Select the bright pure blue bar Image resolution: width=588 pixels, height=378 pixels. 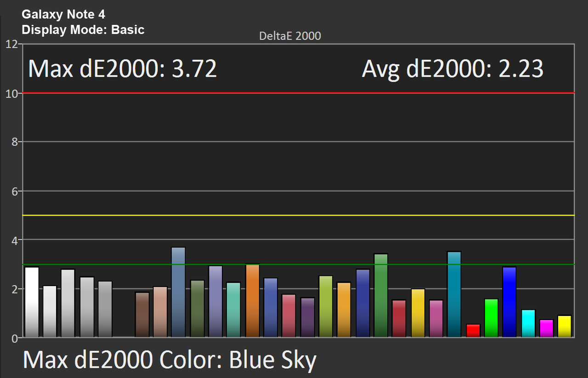[509, 302]
